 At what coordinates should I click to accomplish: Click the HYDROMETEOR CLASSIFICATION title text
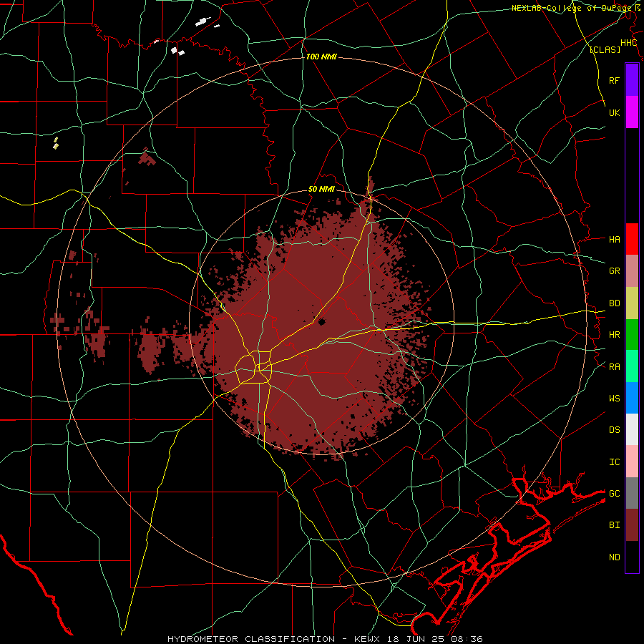(251, 639)
